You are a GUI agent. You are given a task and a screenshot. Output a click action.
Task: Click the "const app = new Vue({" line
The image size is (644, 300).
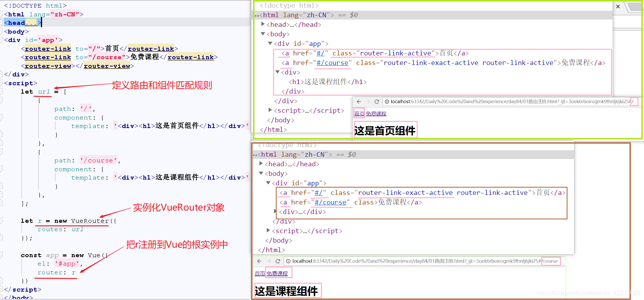click(64, 255)
